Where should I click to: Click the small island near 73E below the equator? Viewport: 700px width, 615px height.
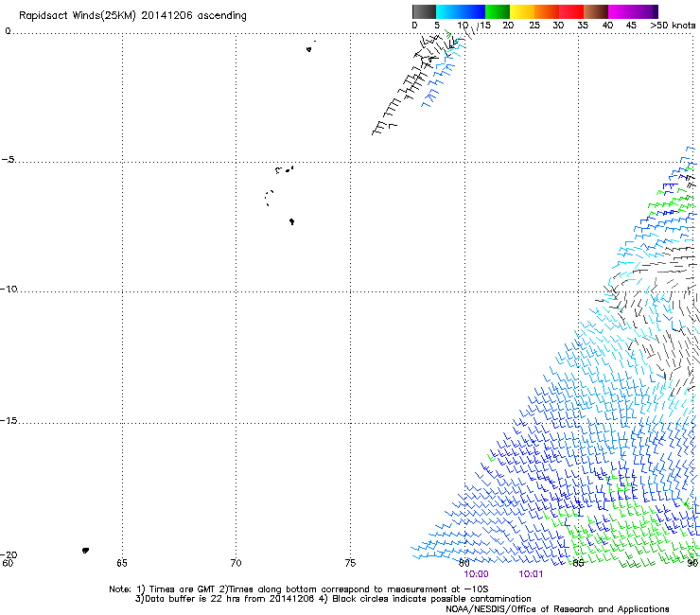click(308, 49)
